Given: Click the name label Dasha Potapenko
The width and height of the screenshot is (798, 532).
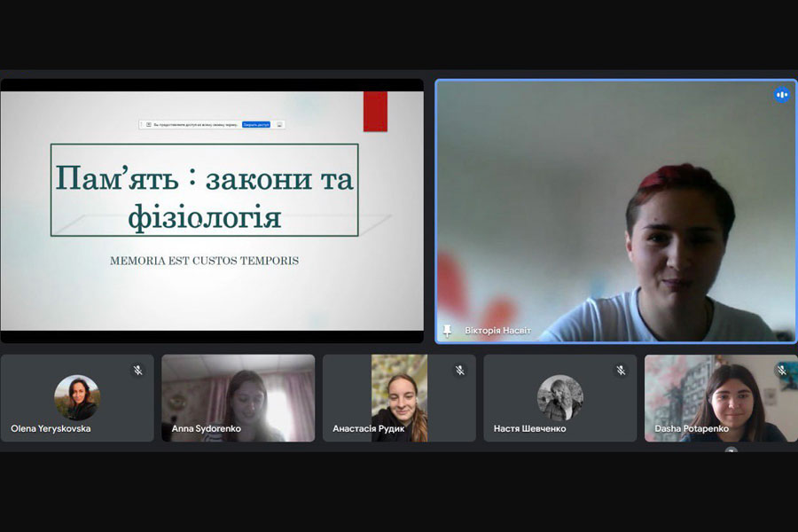Looking at the screenshot, I should (x=692, y=428).
